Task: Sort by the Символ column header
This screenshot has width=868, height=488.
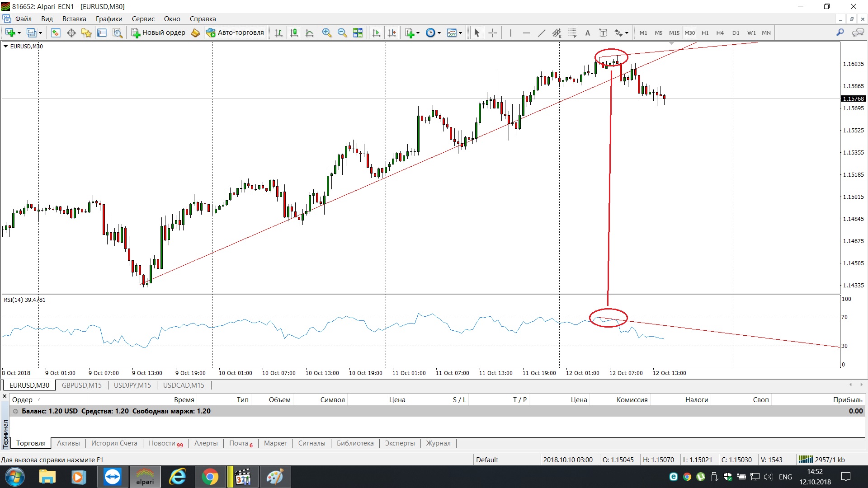Action: pos(333,399)
